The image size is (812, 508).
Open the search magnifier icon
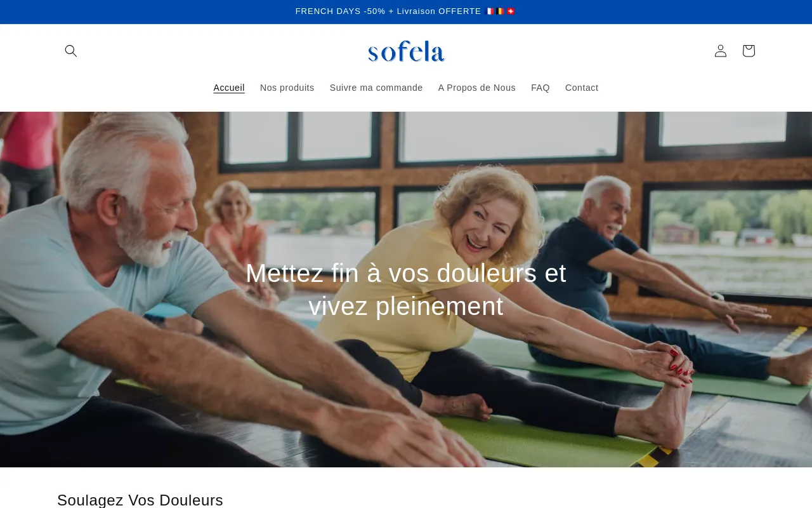[x=71, y=51]
